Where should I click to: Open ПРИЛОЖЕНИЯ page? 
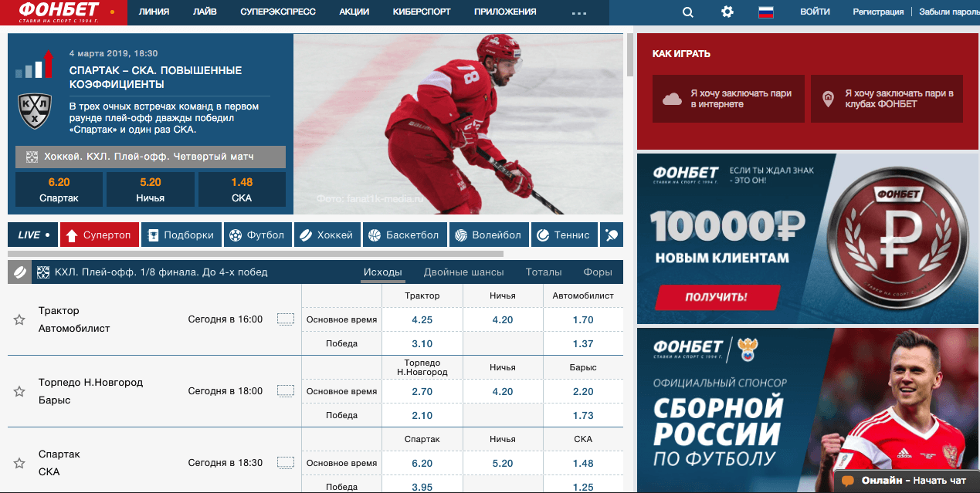[505, 12]
